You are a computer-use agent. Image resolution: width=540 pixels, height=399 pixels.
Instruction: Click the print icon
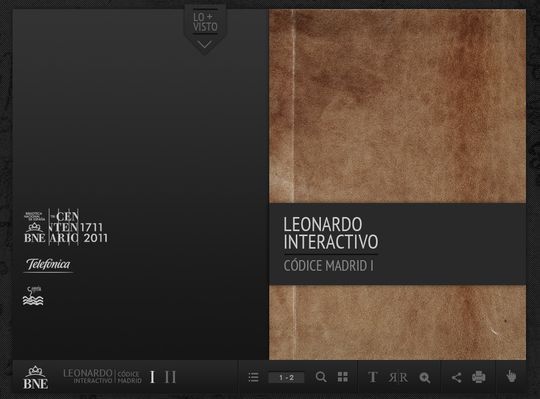[x=479, y=377]
